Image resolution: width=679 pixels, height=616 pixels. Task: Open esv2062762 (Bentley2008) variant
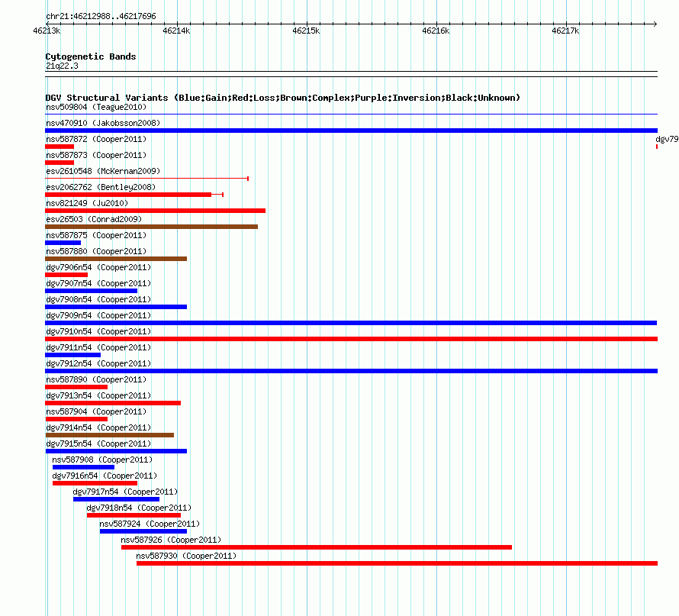(101, 187)
